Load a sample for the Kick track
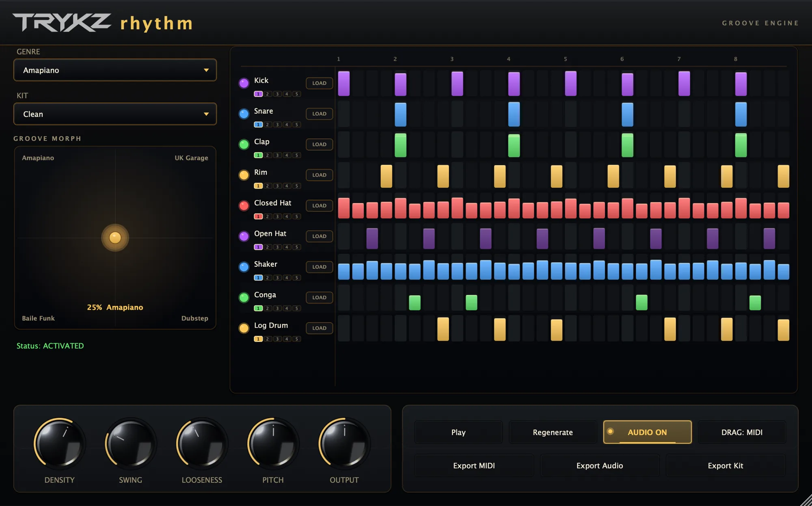This screenshot has height=506, width=812. (x=319, y=83)
